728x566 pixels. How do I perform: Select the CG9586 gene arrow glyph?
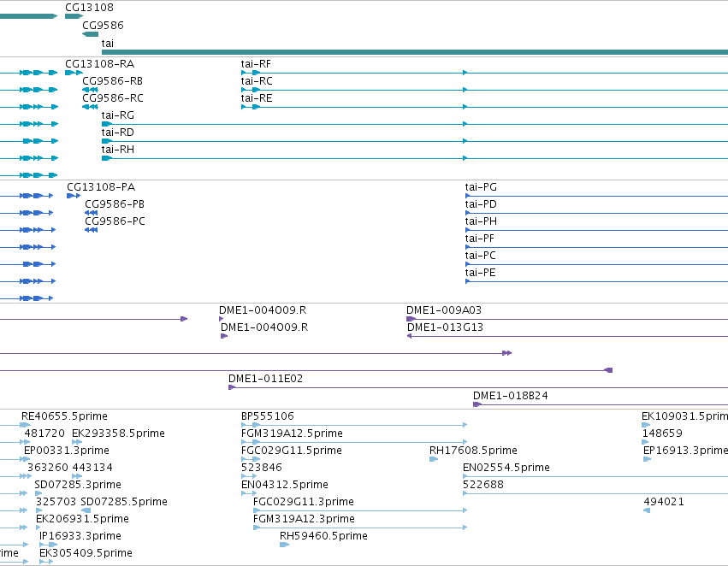click(90, 34)
